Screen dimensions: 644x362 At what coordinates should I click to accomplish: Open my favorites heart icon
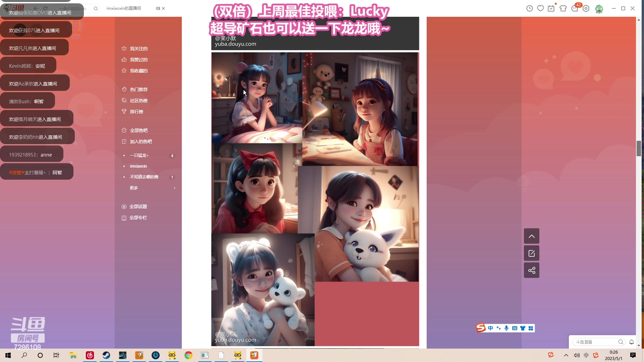tap(540, 8)
